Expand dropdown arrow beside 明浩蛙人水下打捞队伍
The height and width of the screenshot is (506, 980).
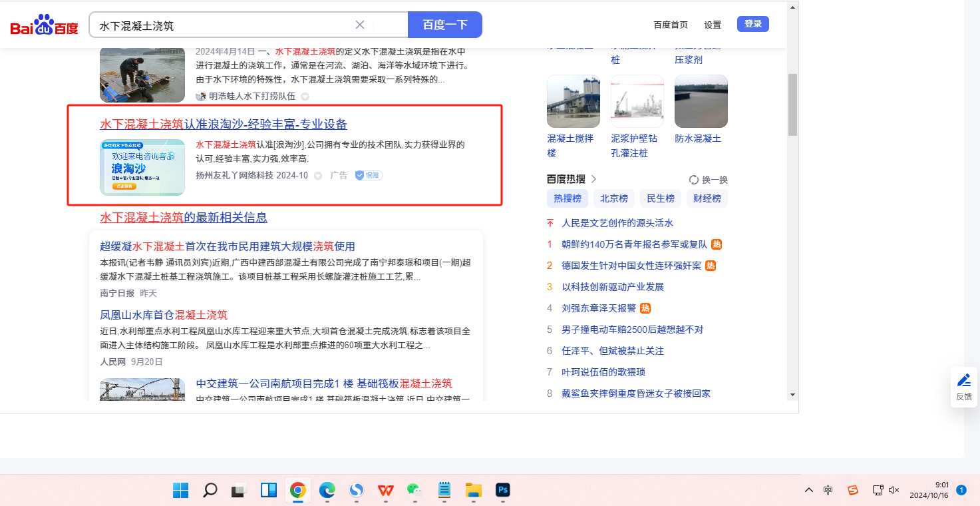[305, 97]
